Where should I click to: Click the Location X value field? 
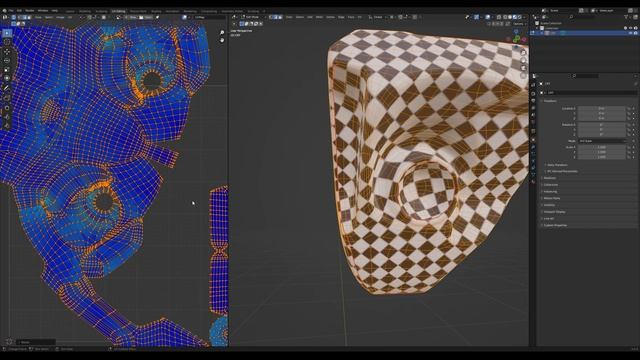(602, 109)
